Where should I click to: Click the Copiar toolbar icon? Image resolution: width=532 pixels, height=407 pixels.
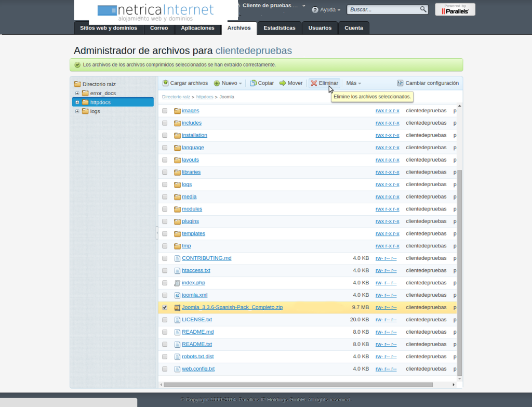tap(254, 83)
